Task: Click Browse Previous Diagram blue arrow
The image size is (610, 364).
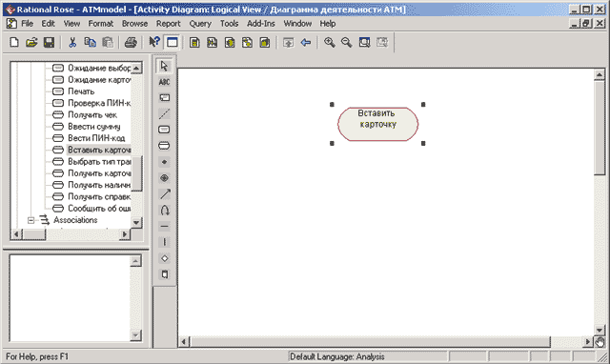Action: coord(306,42)
